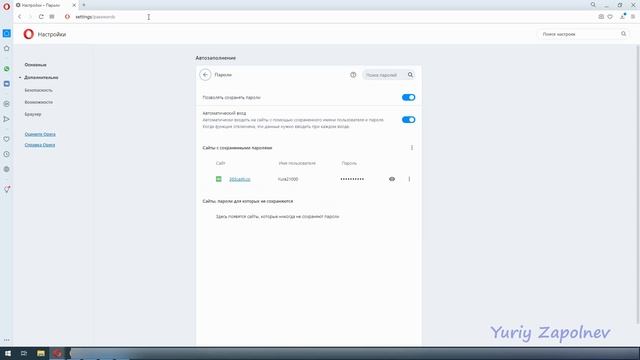The image size is (640, 360).
Task: Close the Настройки tab
Action: (x=74, y=5)
